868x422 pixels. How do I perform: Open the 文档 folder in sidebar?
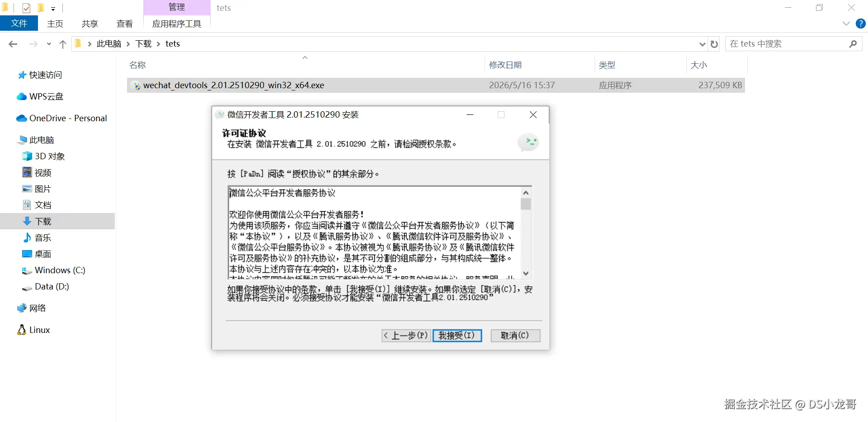[x=43, y=205]
